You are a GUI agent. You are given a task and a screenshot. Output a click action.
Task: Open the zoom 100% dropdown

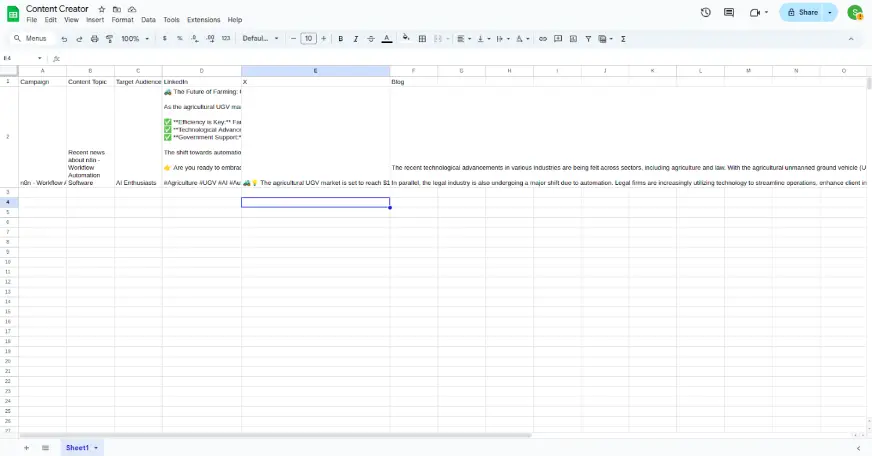135,39
